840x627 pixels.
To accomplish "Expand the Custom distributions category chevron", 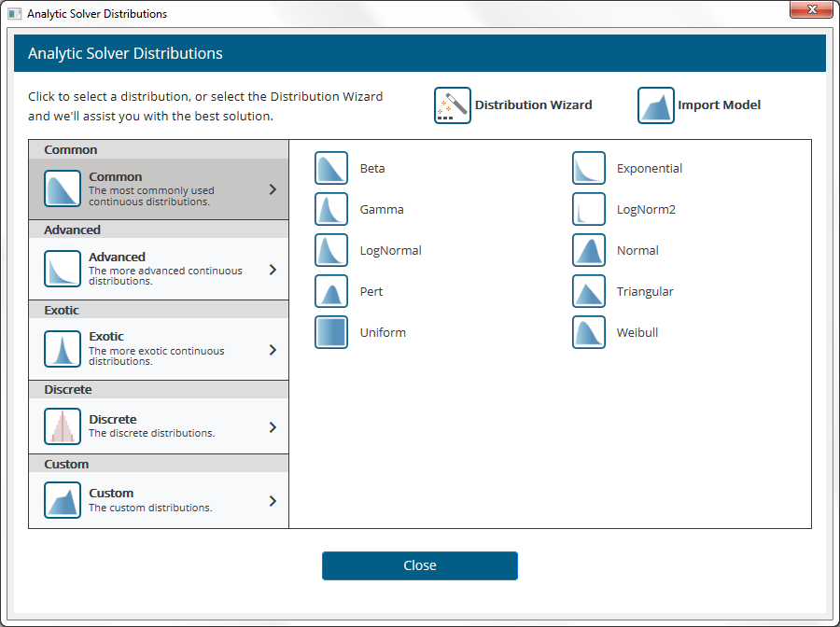I will 273,501.
